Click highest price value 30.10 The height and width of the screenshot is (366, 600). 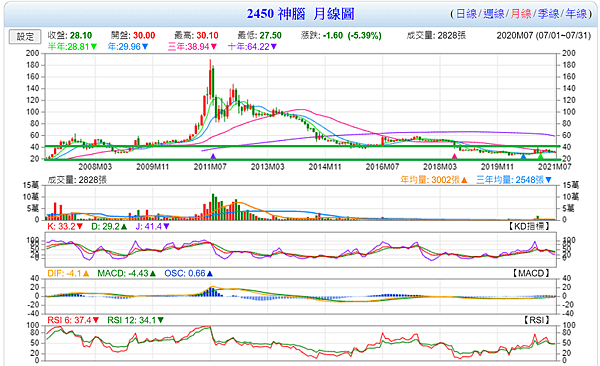click(207, 36)
